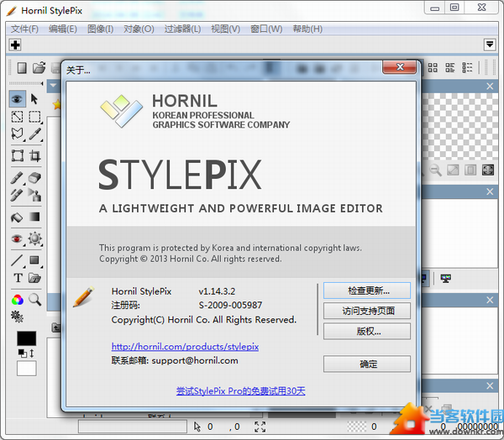504x440 pixels.
Task: Select the red-eye removal tool
Action: click(x=17, y=238)
